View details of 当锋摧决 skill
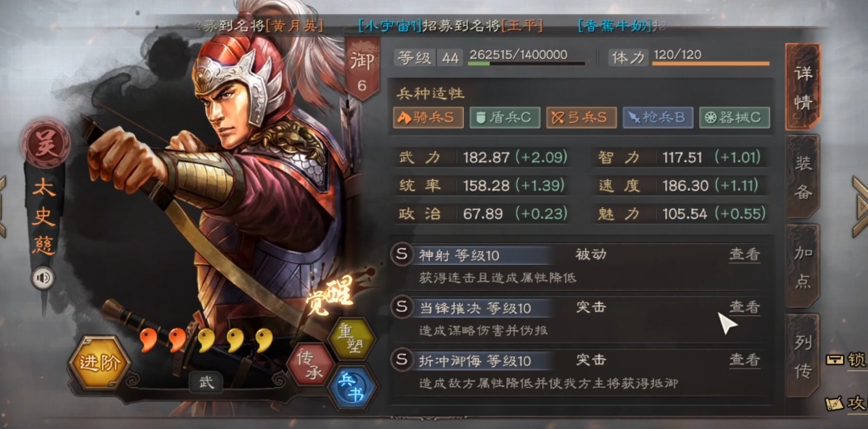868x429 pixels. pos(744,307)
